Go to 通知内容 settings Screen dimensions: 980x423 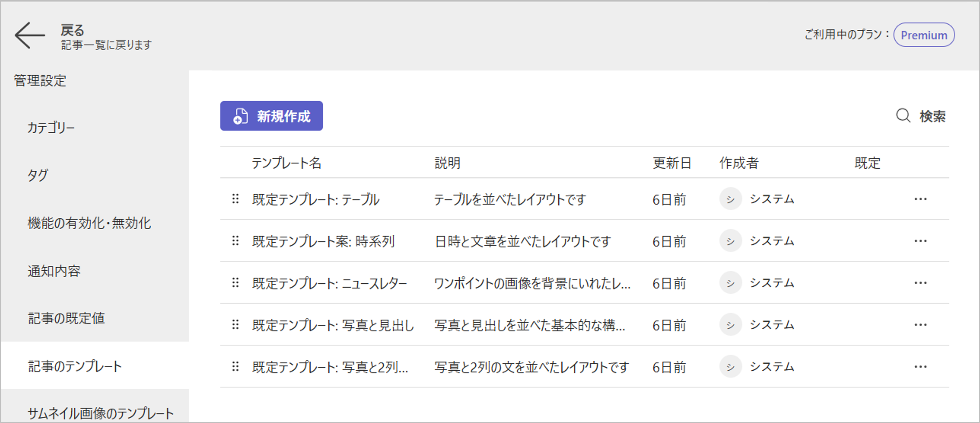point(54,271)
